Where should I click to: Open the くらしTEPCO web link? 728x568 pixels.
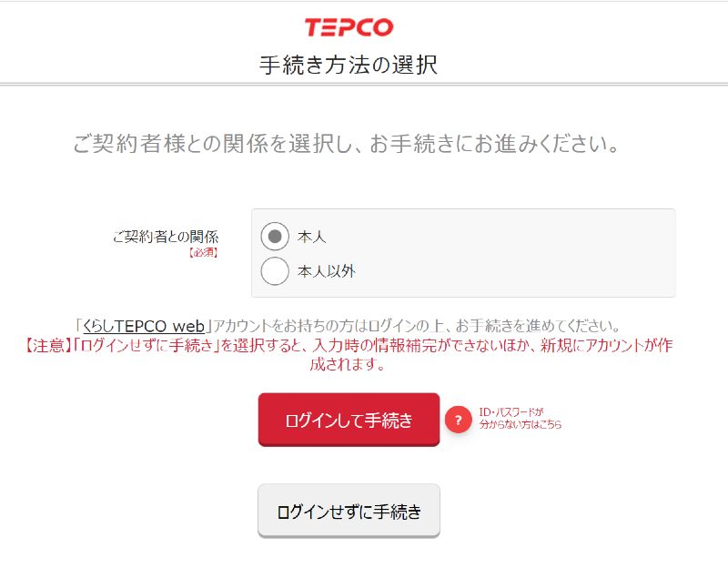144,326
